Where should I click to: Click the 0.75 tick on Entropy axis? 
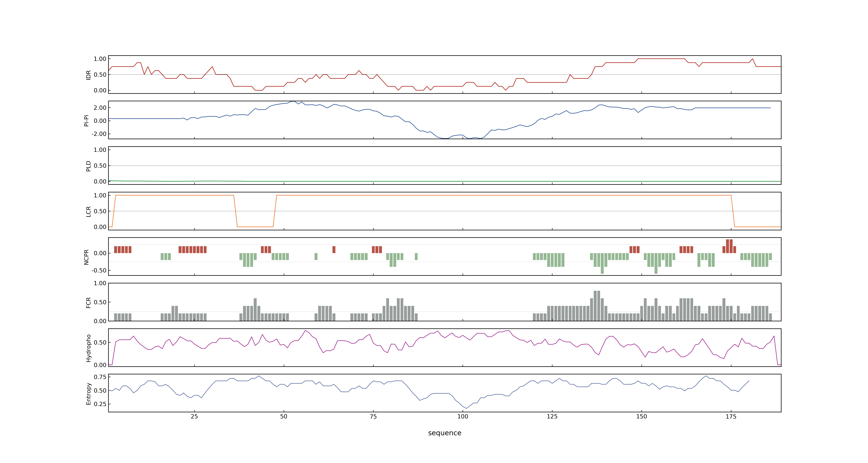[100, 377]
